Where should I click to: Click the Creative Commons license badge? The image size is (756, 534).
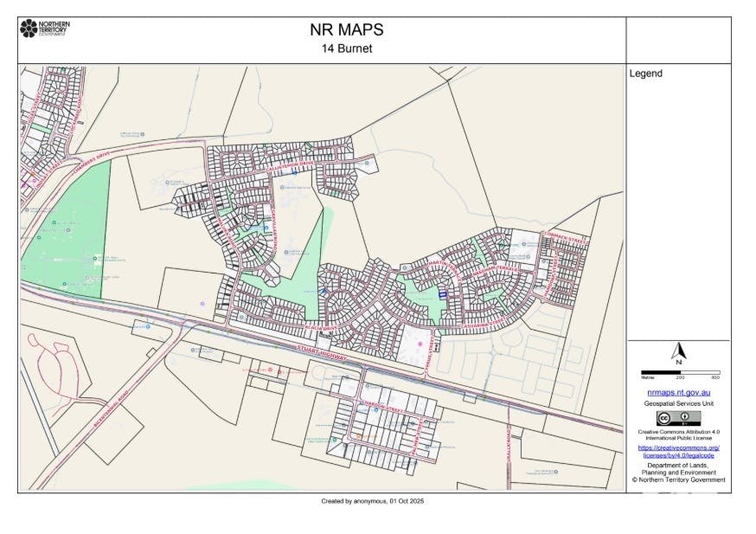[679, 417]
